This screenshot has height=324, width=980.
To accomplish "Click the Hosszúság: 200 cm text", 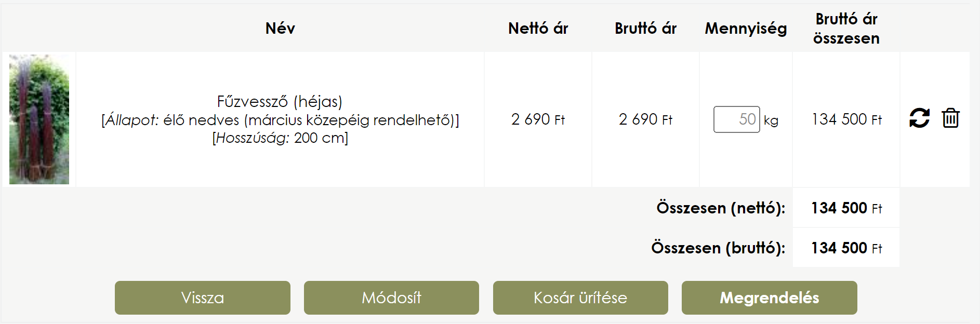I will [280, 138].
